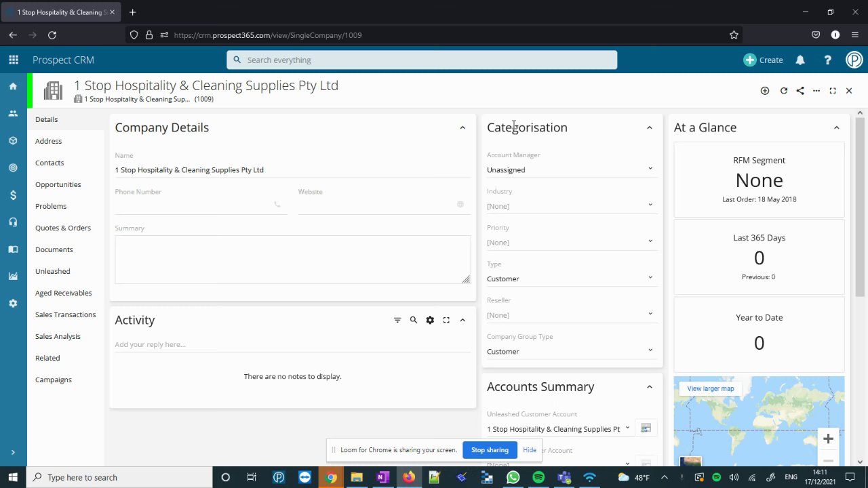
Task: Open the cube icon in the sidebar
Action: pos(13,141)
